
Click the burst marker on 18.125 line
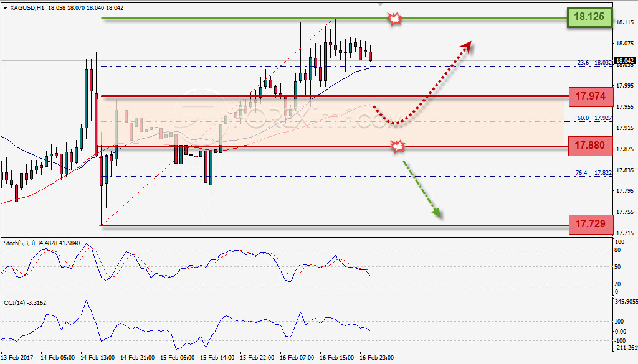(x=394, y=19)
